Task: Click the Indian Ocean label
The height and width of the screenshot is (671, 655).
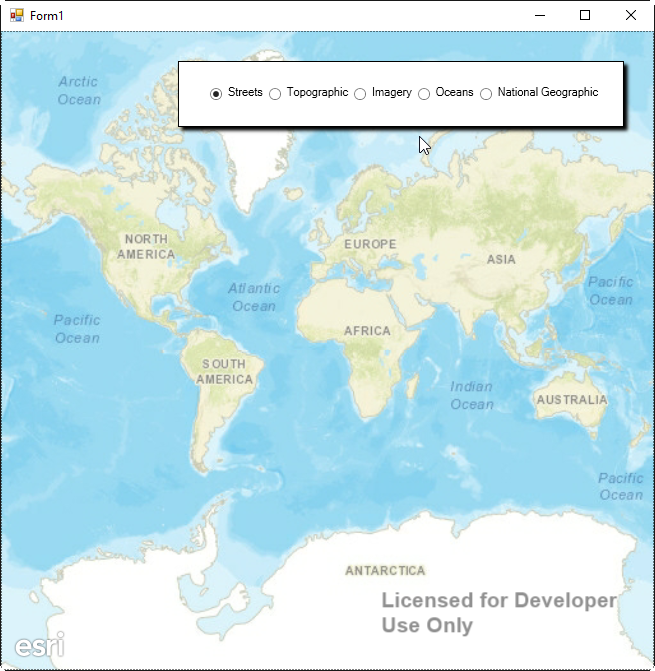Action: click(472, 395)
